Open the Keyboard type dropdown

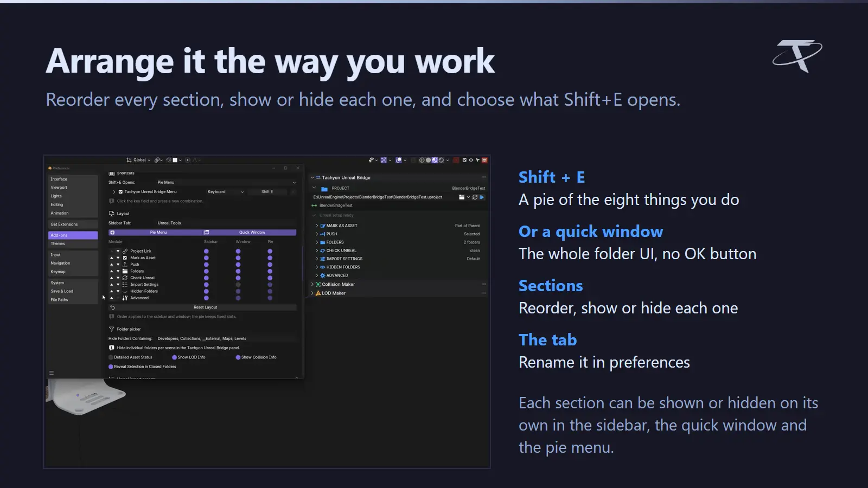(x=225, y=192)
